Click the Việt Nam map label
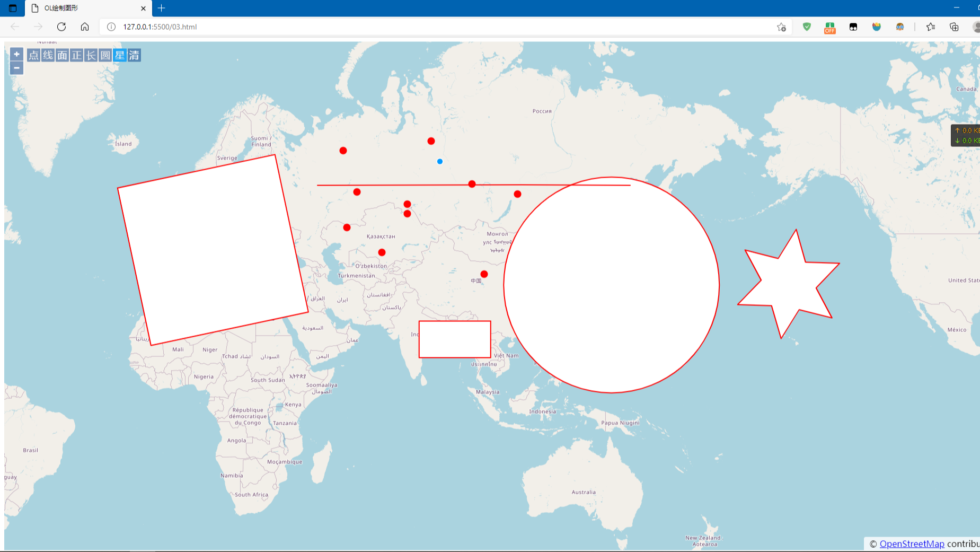 click(506, 355)
